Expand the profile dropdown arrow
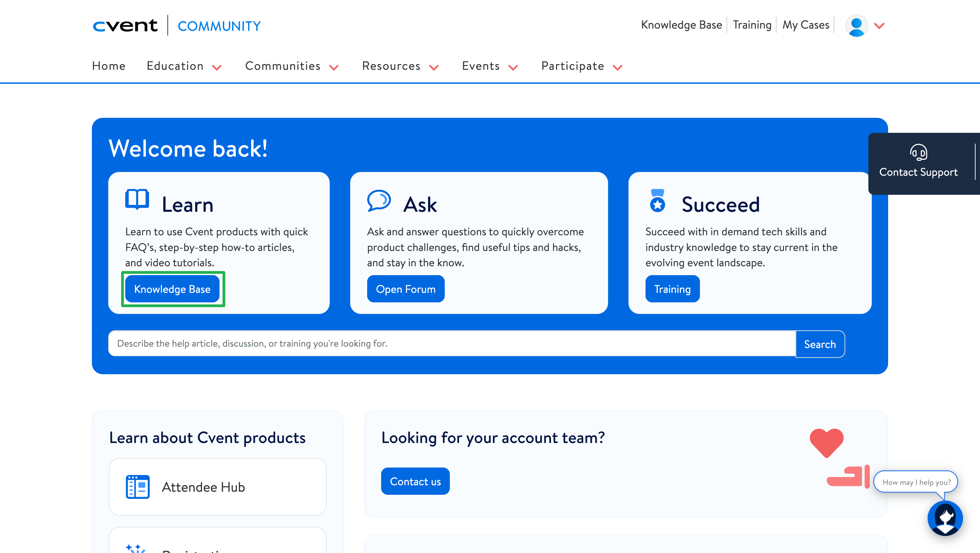The image size is (980, 553). click(x=879, y=26)
